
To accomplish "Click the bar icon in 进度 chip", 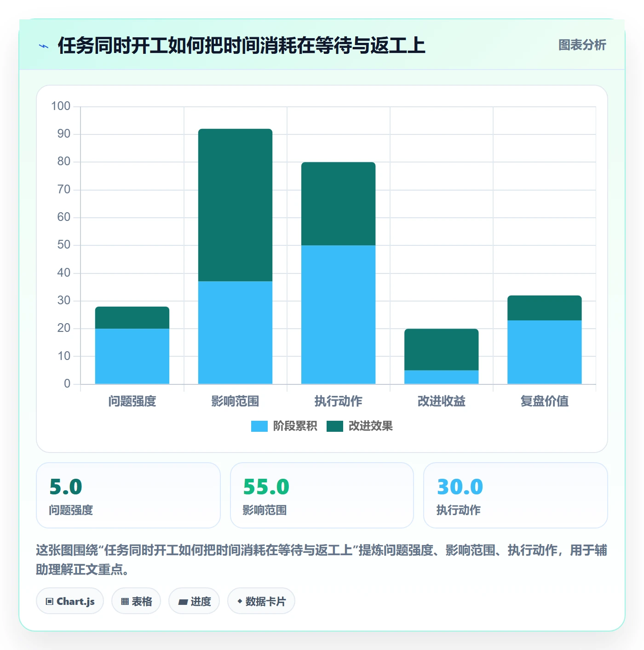I will click(x=183, y=602).
